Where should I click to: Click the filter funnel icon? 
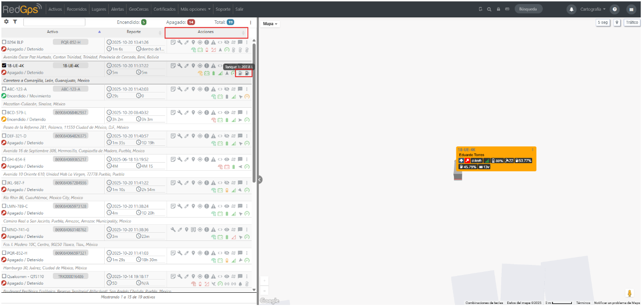15,22
